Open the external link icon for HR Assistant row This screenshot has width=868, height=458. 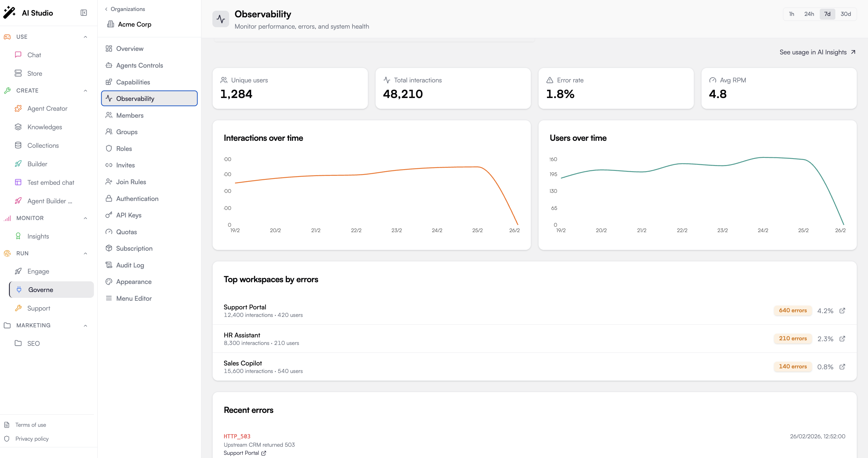pyautogui.click(x=842, y=339)
